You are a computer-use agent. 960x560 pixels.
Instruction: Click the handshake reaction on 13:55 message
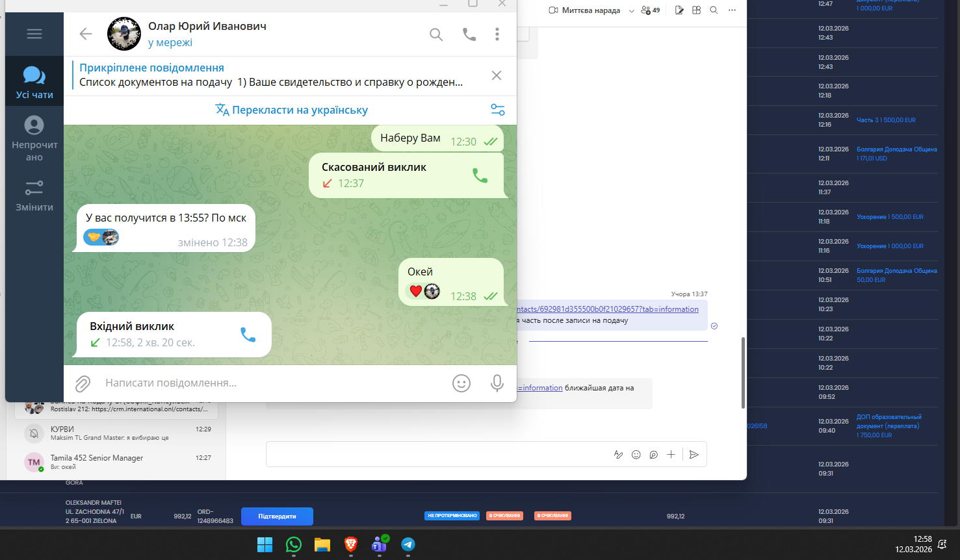[x=101, y=237]
